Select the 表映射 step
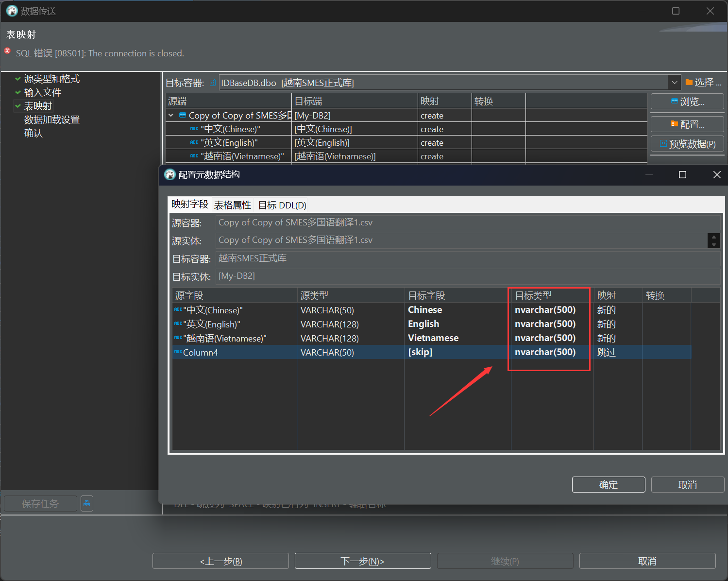Viewport: 728px width, 581px height. [x=38, y=106]
